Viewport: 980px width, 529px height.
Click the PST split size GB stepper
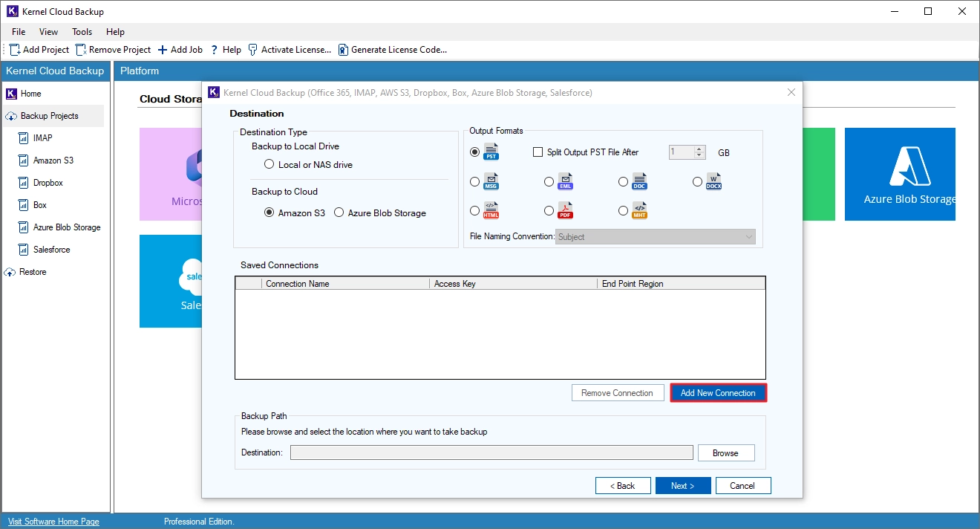coord(687,152)
